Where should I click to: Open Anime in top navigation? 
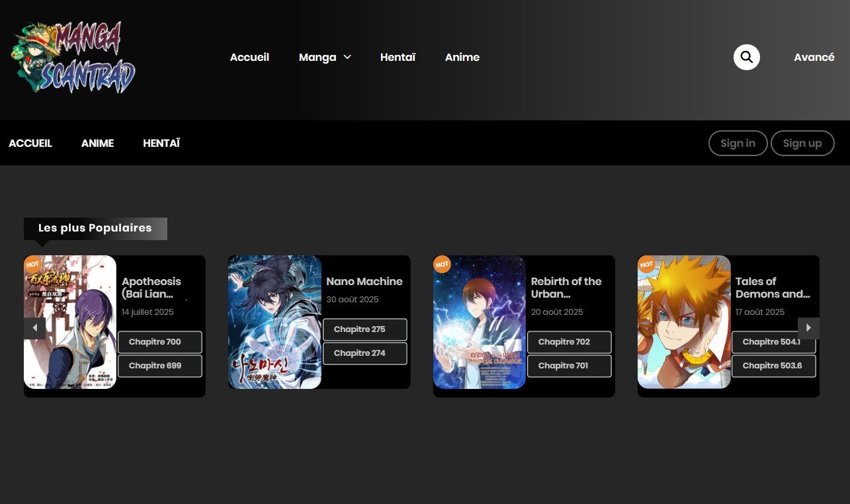pos(462,58)
